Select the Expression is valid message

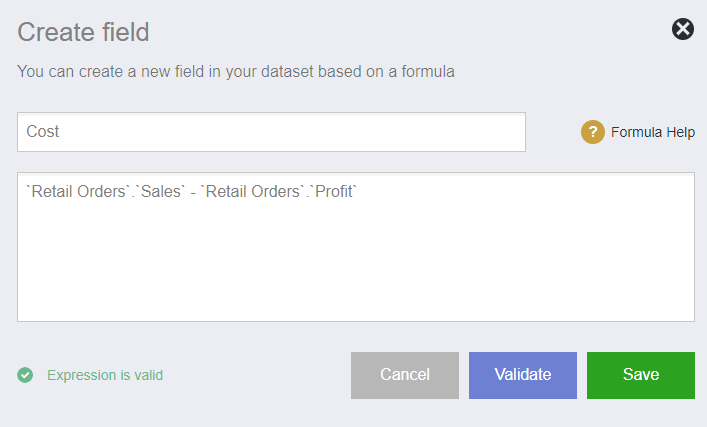pos(105,375)
